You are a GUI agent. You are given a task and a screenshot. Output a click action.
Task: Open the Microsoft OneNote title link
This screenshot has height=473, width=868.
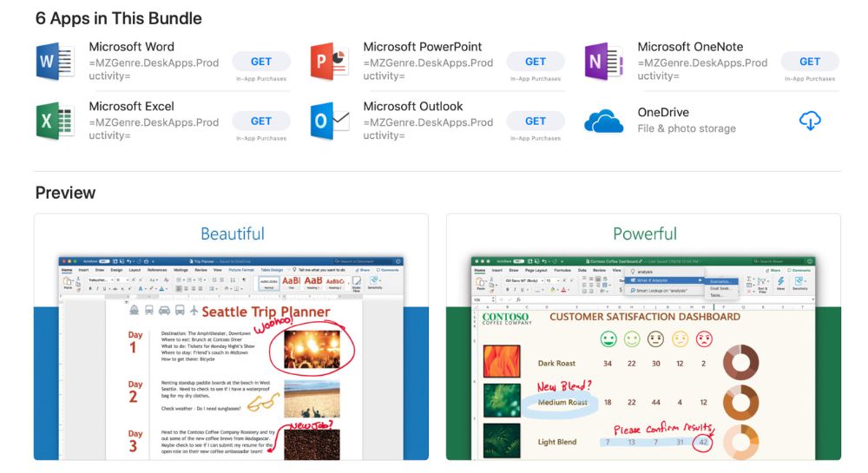point(690,47)
